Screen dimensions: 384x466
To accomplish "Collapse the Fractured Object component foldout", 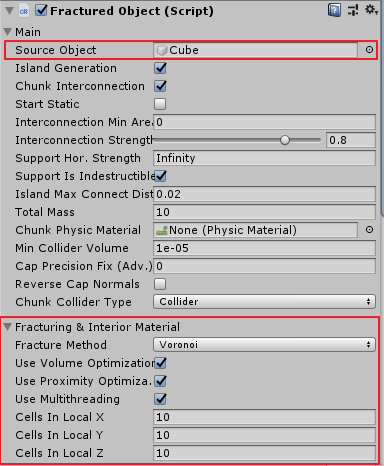I will coord(10,11).
